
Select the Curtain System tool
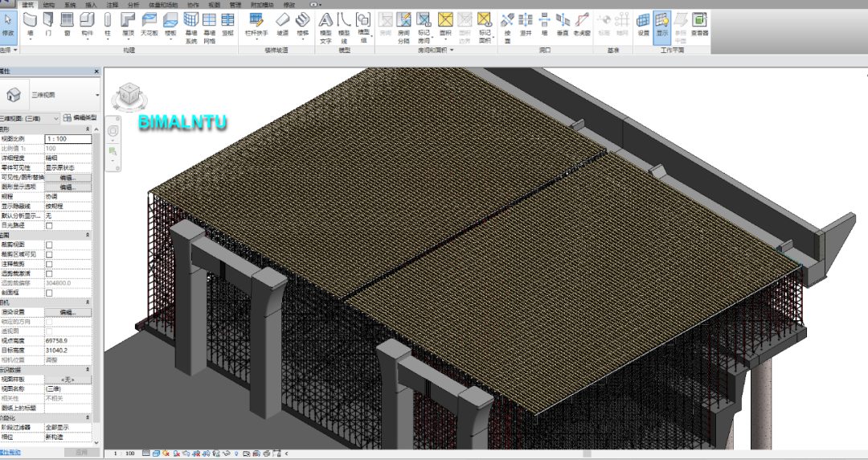coord(191,27)
